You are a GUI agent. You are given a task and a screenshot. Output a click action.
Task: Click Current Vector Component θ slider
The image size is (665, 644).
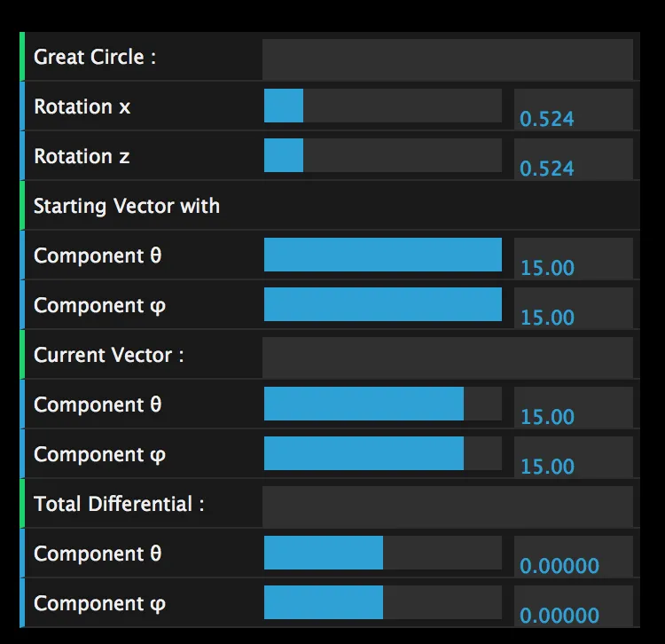[383, 404]
